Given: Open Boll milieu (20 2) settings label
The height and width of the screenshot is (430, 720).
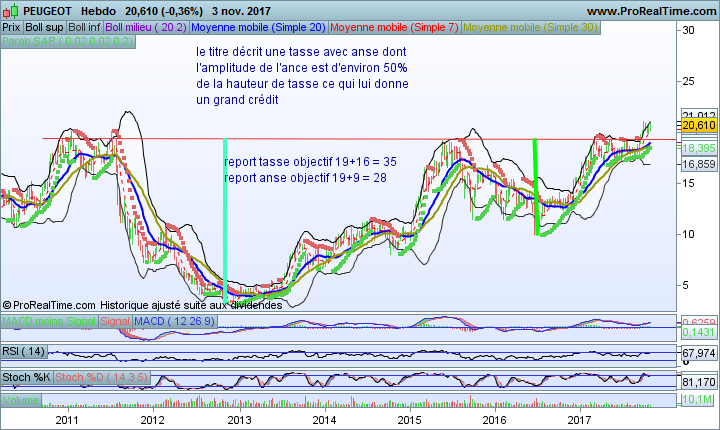Looking at the screenshot, I should [146, 28].
